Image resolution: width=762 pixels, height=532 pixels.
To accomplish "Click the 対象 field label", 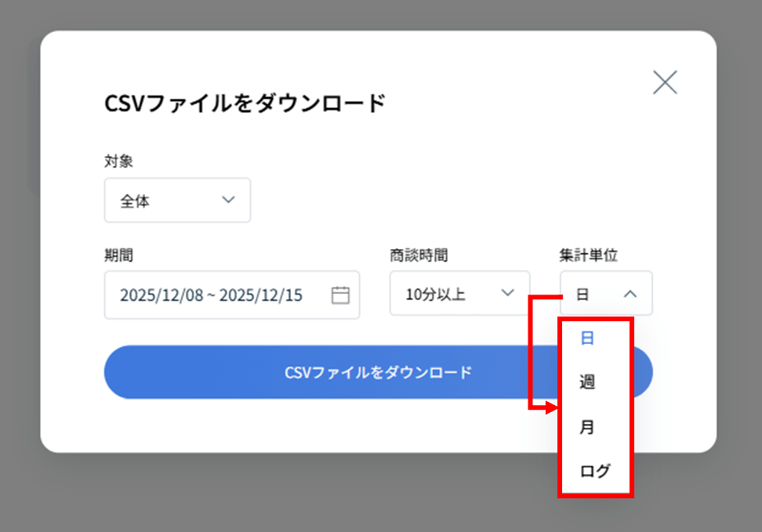I will [x=118, y=161].
